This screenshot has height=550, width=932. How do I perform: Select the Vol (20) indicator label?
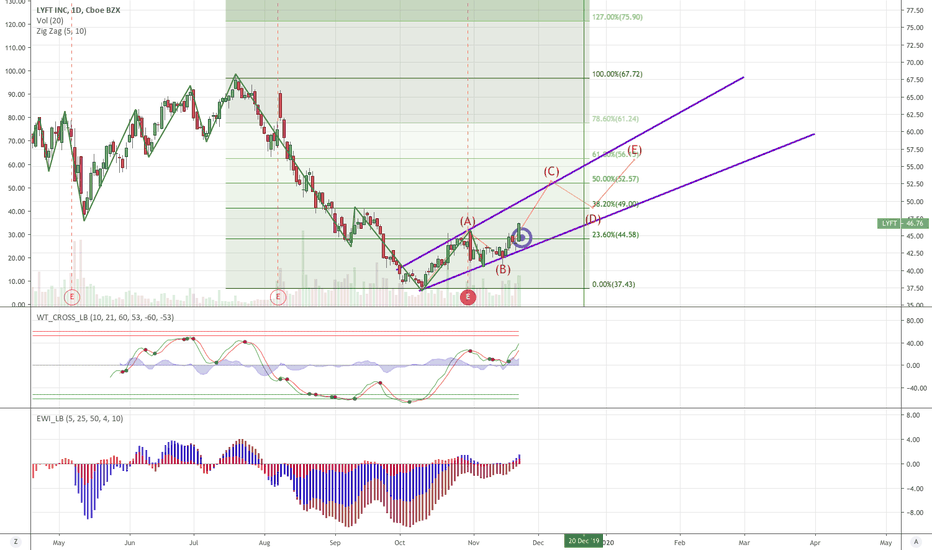(50, 21)
